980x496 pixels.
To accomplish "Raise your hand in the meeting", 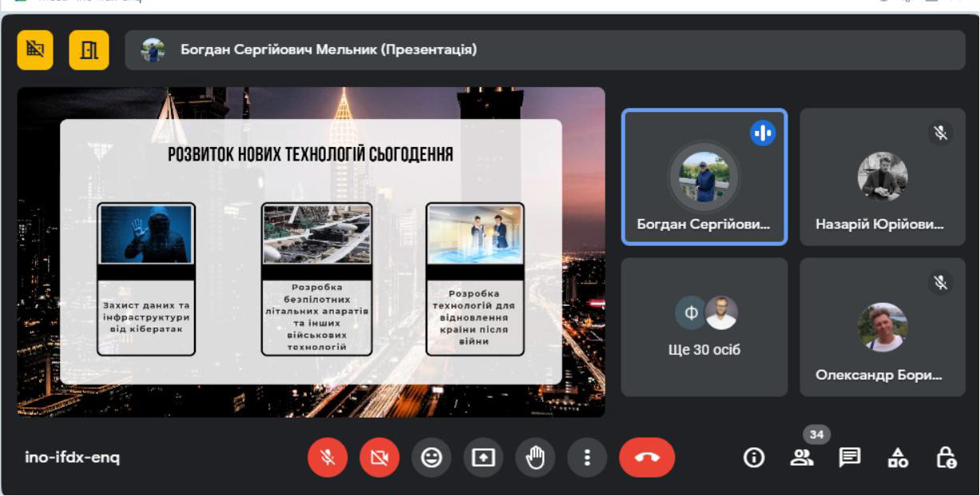I will point(535,458).
